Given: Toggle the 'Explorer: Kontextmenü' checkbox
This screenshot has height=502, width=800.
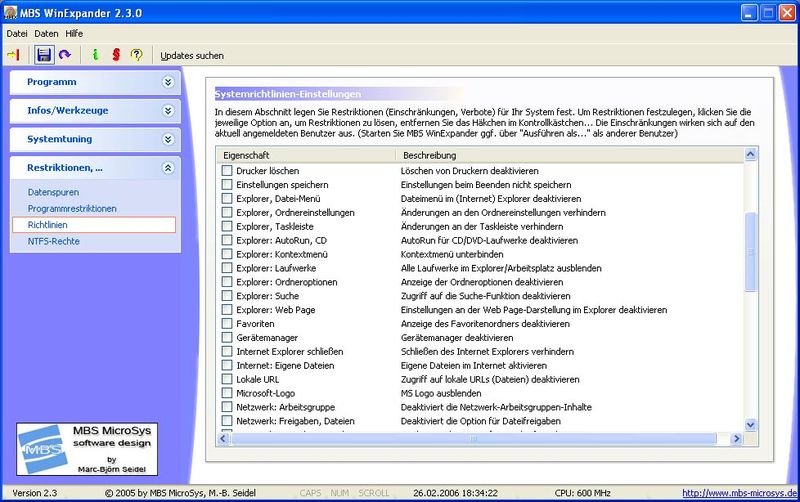Looking at the screenshot, I should 227,255.
